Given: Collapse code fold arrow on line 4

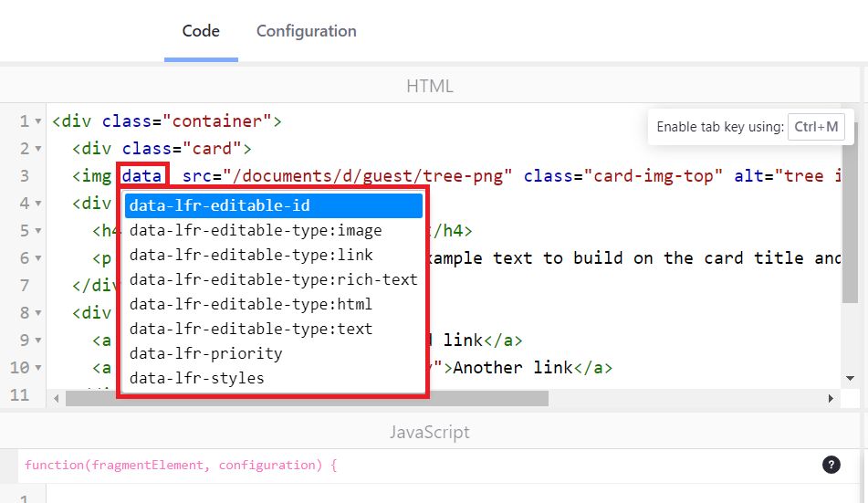Looking at the screenshot, I should pyautogui.click(x=38, y=204).
